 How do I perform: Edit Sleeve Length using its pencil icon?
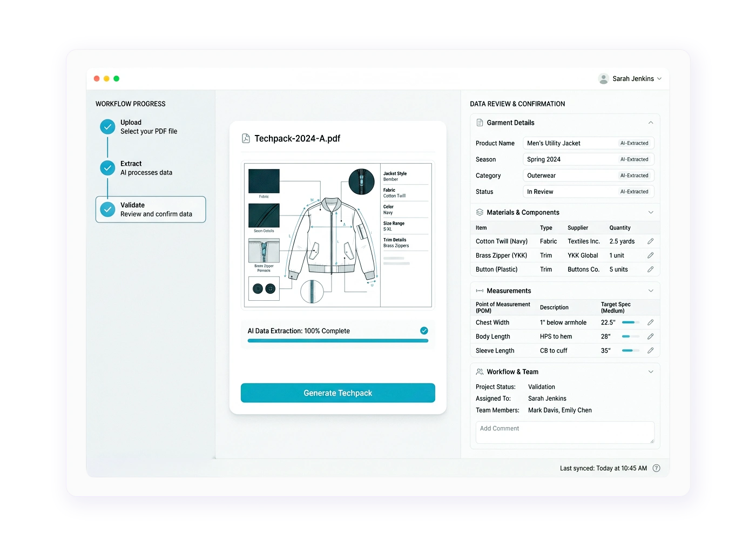click(650, 350)
